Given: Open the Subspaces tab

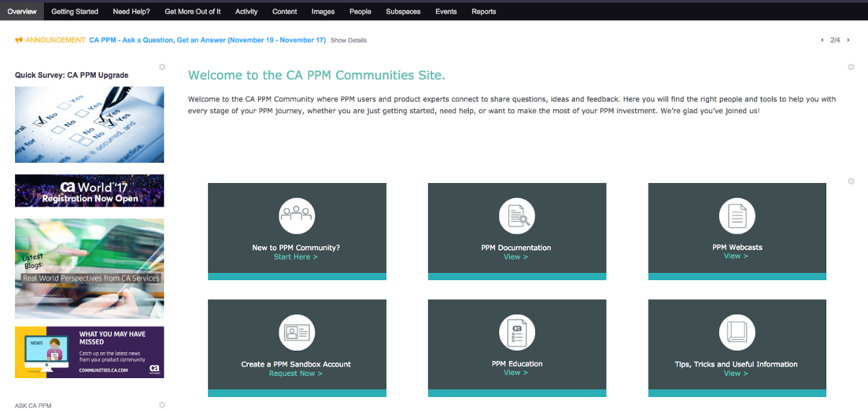Looking at the screenshot, I should point(403,12).
